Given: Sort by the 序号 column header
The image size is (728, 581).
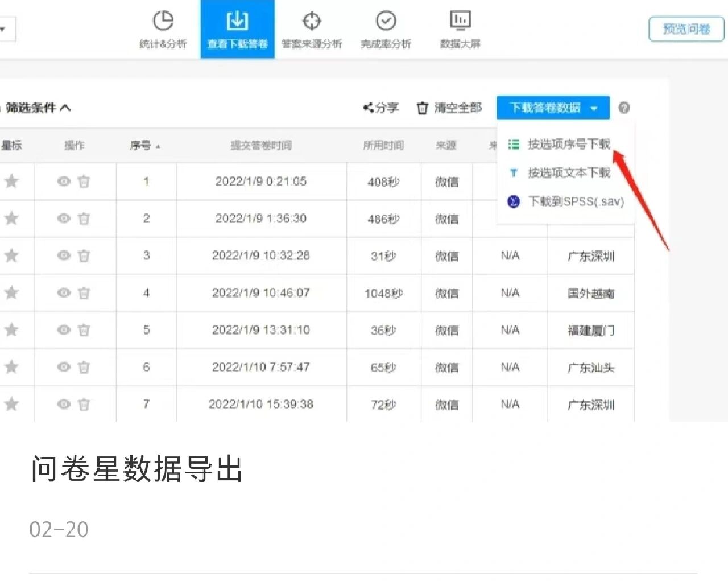Looking at the screenshot, I should pyautogui.click(x=145, y=145).
